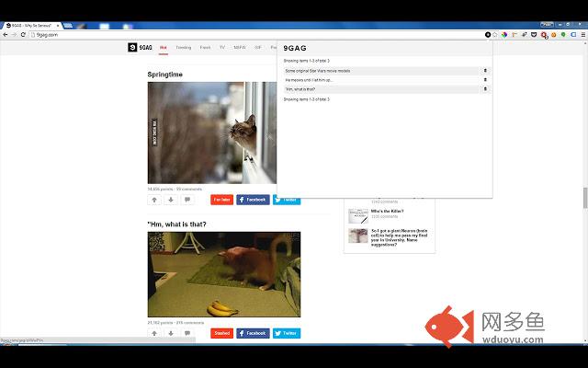Click the giant Neuron post thumbnail
The height and width of the screenshot is (368, 588).
coord(358,236)
